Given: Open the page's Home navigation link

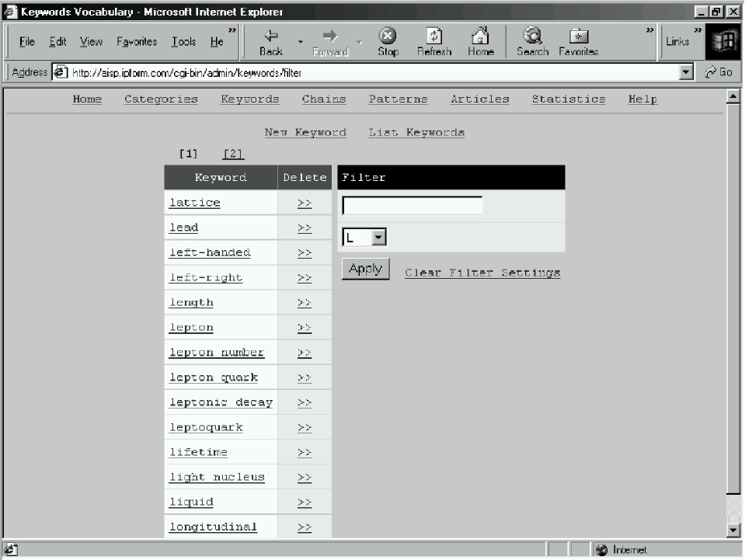Looking at the screenshot, I should click(87, 99).
